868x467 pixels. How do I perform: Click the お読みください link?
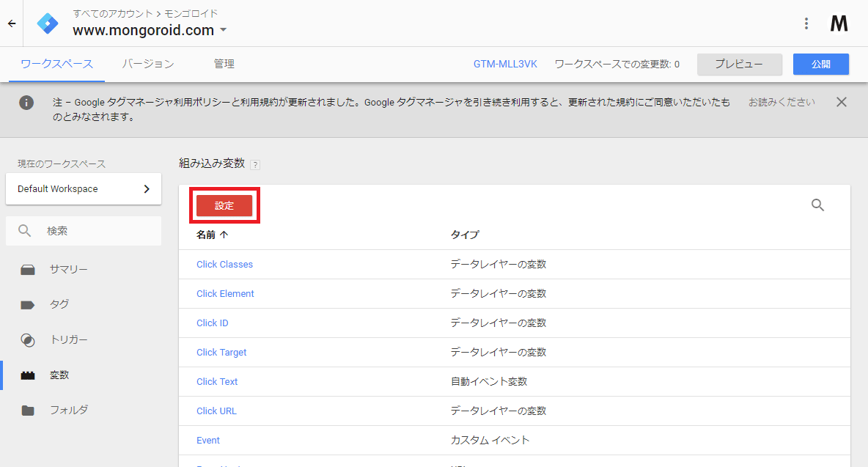coord(781,103)
